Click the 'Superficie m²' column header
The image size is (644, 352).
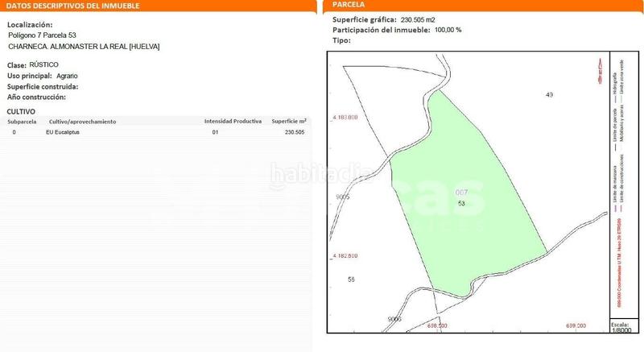tap(290, 122)
